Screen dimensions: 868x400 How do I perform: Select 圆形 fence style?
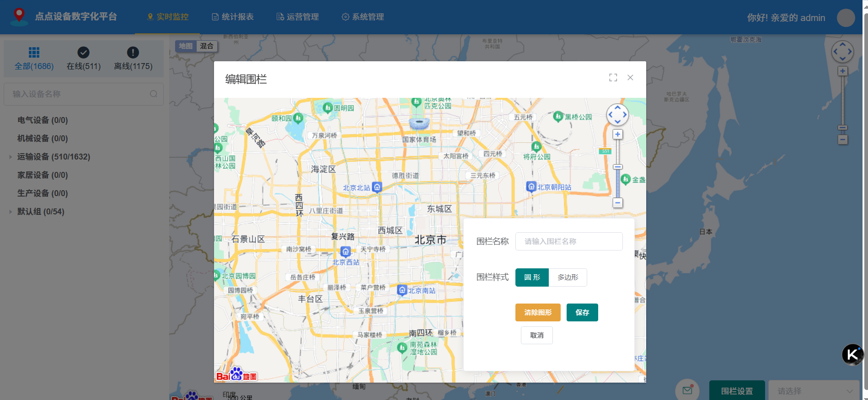532,277
